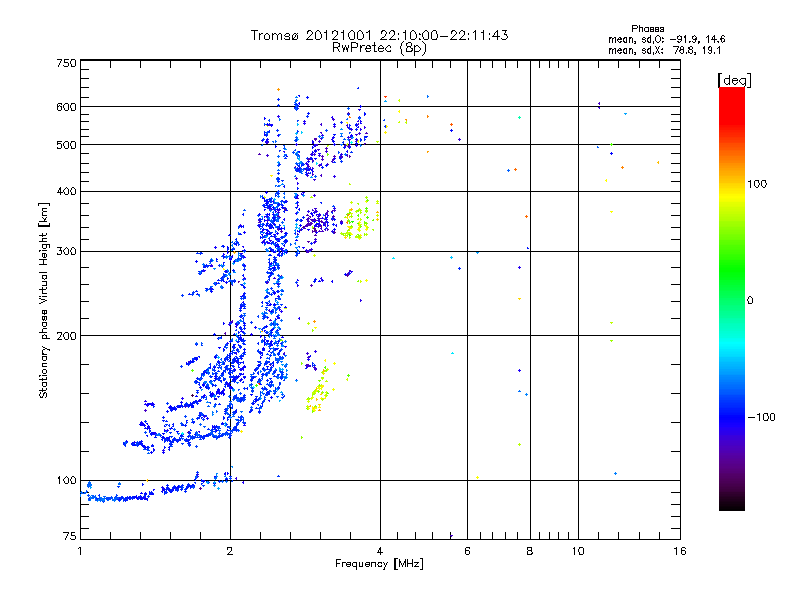800x600 pixels.
Task: Select the 'mean, sd,O: -91.9, 14.6' line
Action: [666, 39]
